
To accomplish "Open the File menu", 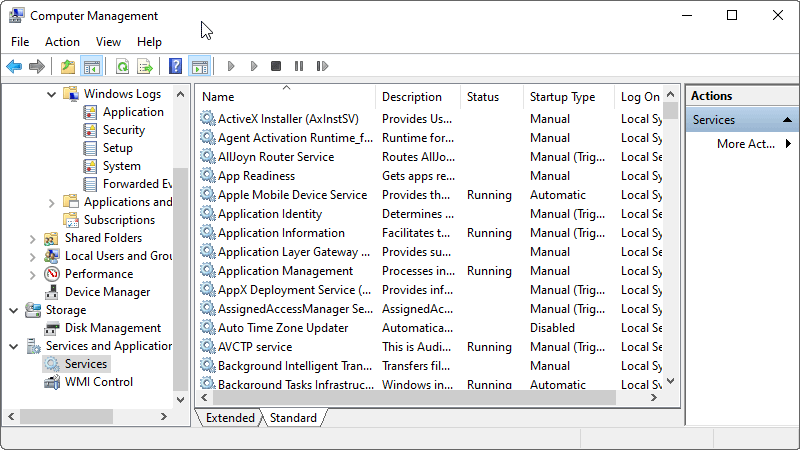I will (x=20, y=42).
